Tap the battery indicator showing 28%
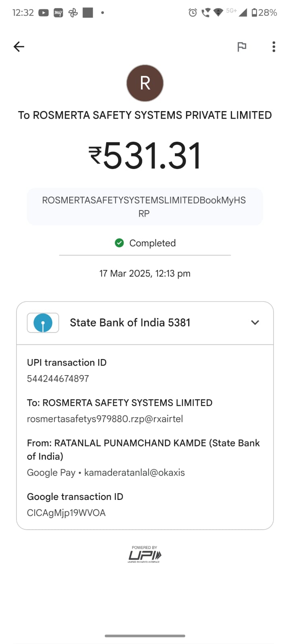Screen dimensions: 290x644 [264, 13]
